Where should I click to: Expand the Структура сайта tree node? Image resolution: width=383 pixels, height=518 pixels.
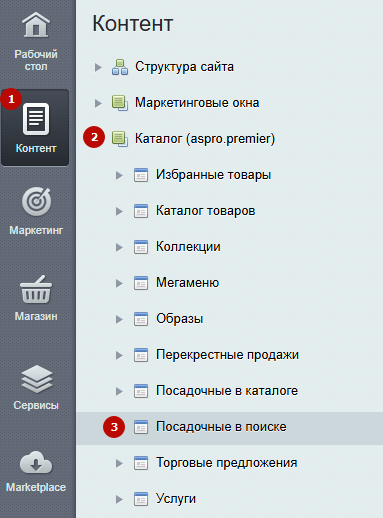click(x=98, y=67)
